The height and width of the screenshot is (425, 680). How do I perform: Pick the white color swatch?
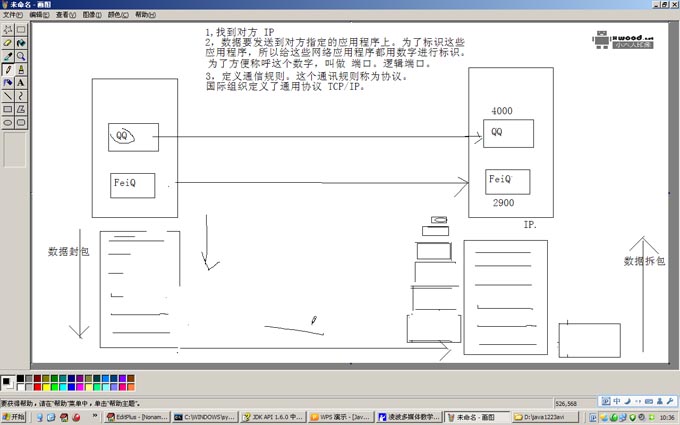[20, 387]
